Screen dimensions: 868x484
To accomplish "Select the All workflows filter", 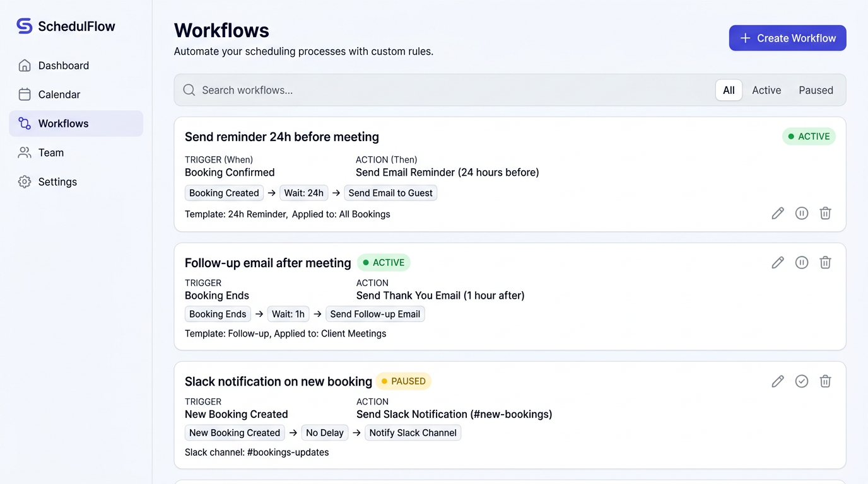I will tap(729, 90).
